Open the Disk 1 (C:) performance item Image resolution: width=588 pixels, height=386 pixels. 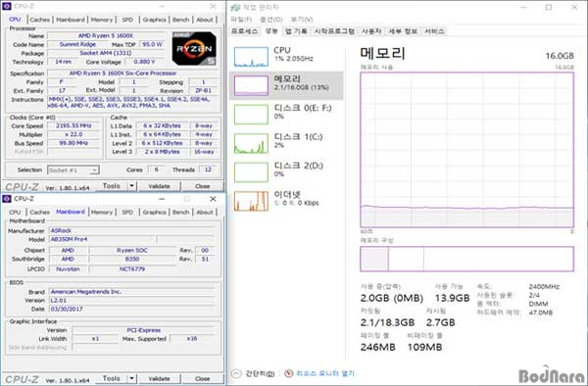(286, 143)
